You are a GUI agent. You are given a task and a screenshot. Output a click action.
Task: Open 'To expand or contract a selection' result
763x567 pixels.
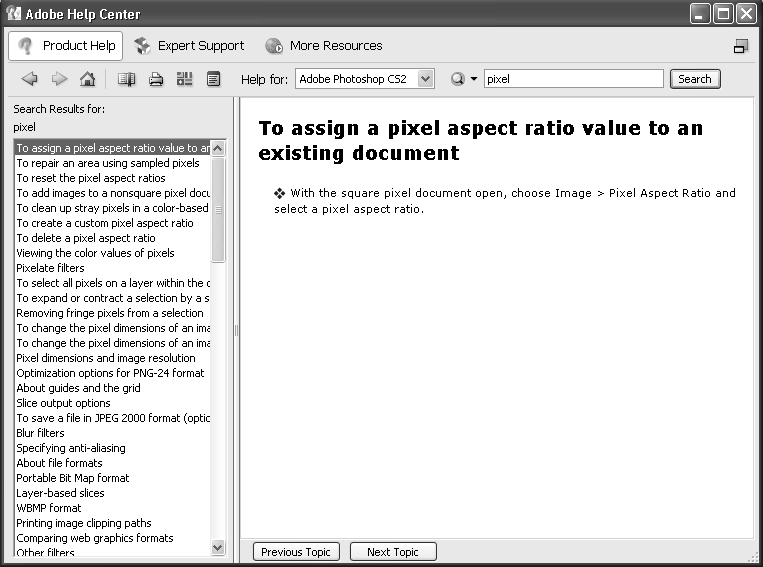113,298
